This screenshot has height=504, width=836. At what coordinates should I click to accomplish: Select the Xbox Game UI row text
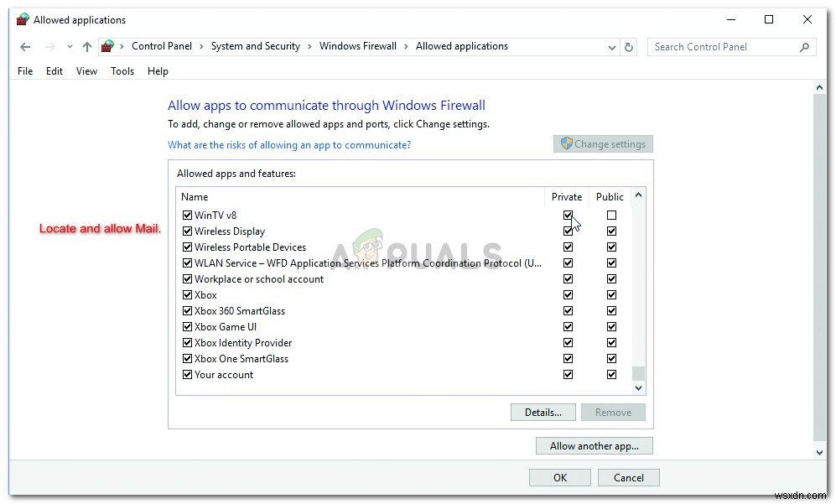click(x=226, y=327)
